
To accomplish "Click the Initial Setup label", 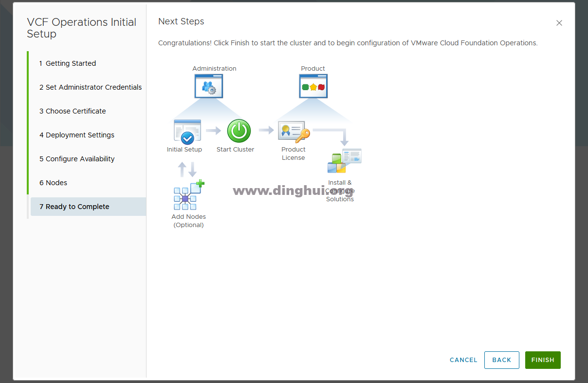I will [x=184, y=150].
